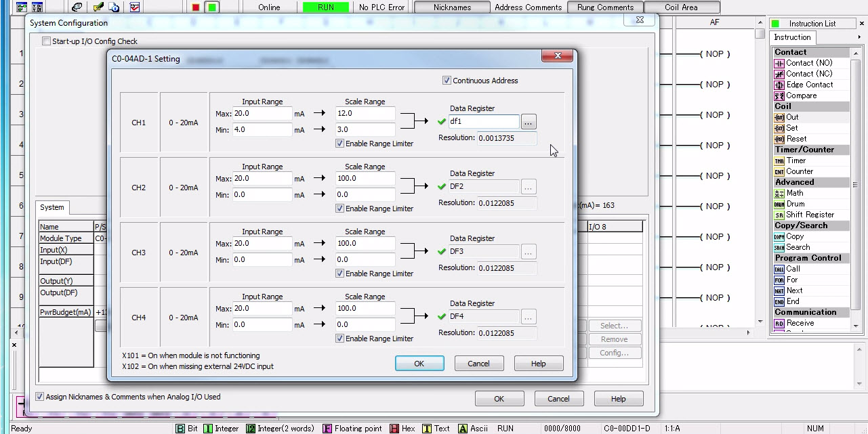
Task: Select the Math instruction icon
Action: point(779,193)
